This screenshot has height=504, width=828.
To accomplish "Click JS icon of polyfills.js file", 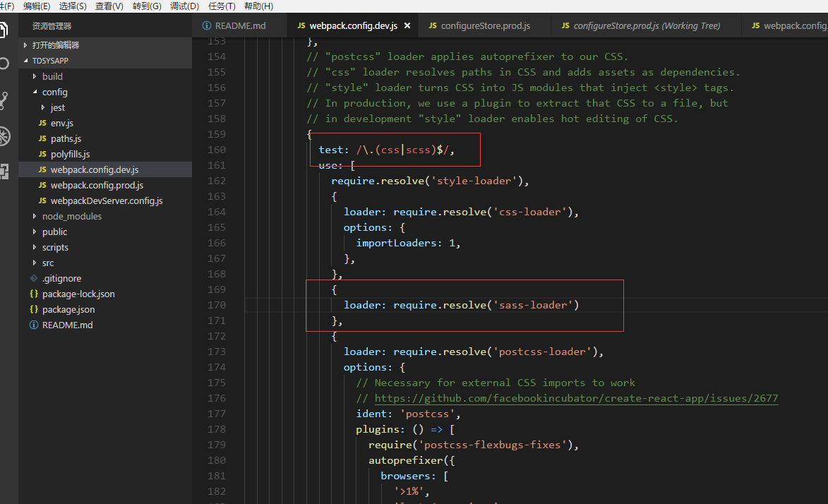I will [x=42, y=155].
